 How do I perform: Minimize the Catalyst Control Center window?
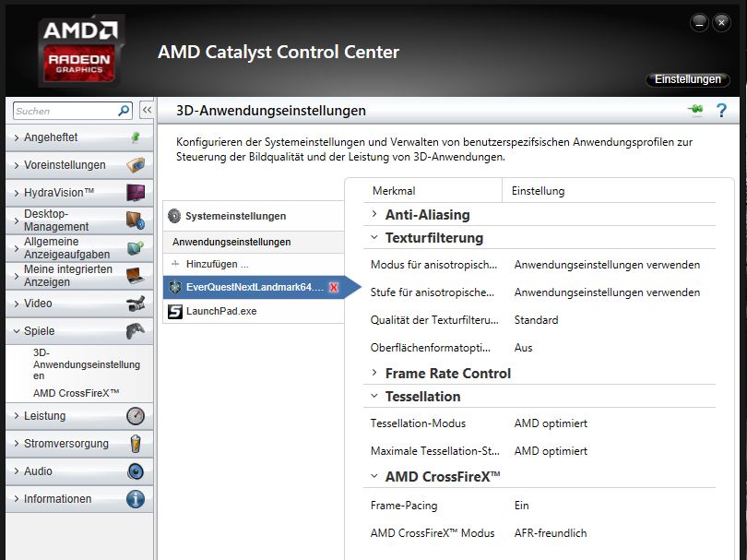699,22
